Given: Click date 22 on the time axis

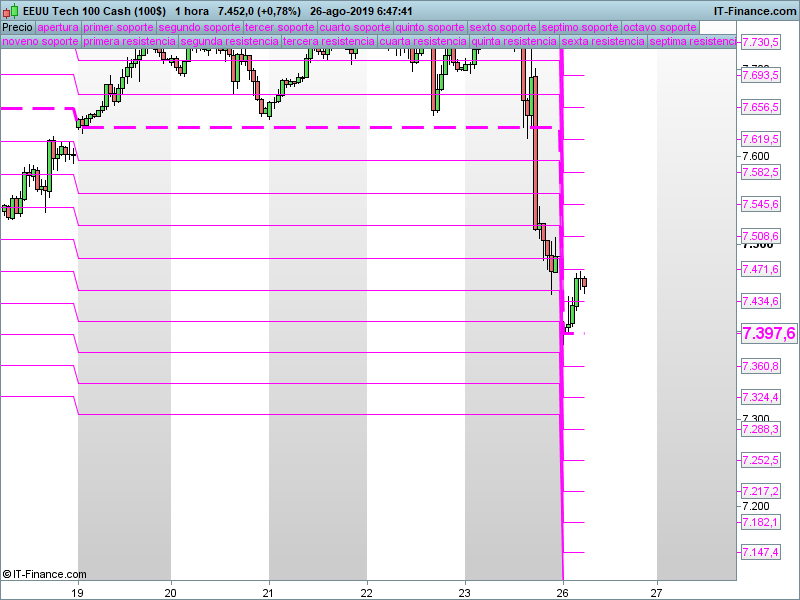Looking at the screenshot, I should [366, 593].
